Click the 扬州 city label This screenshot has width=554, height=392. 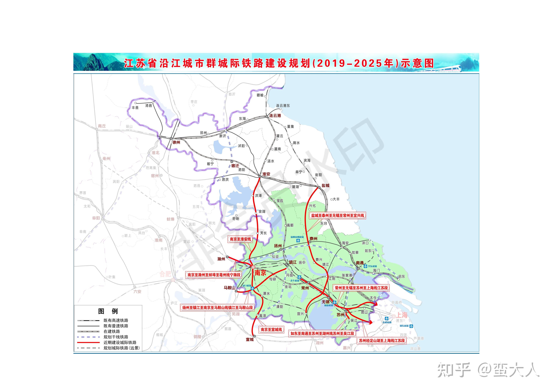(278, 246)
